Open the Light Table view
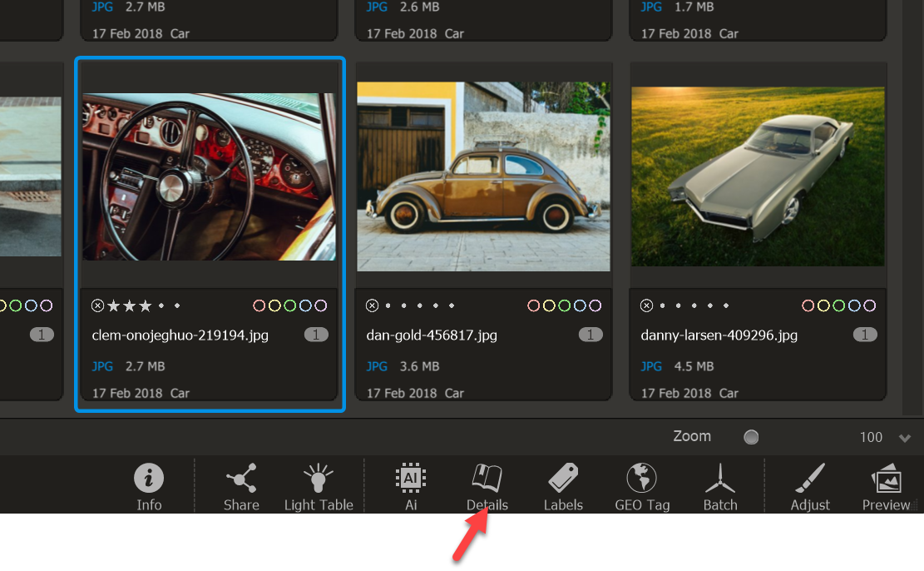 (x=319, y=487)
